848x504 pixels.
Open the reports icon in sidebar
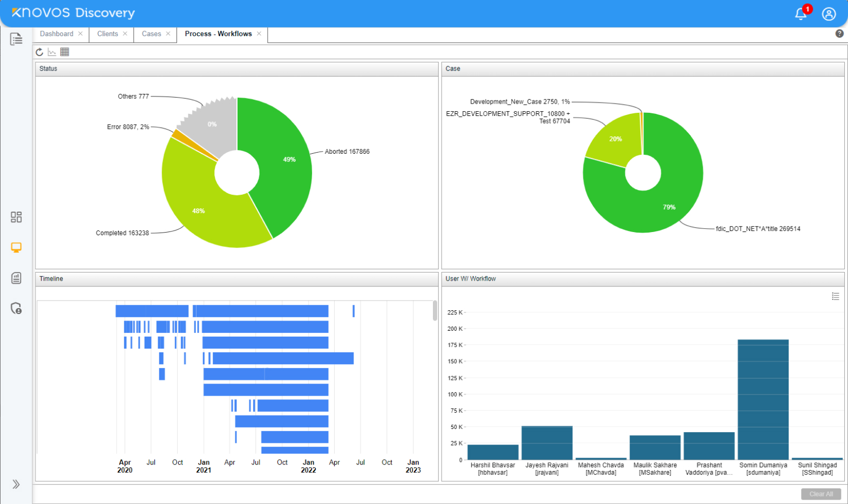click(16, 278)
